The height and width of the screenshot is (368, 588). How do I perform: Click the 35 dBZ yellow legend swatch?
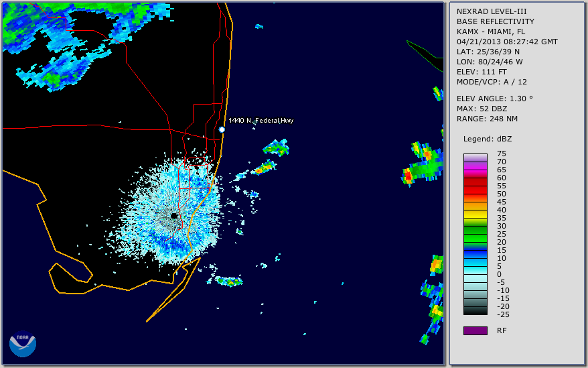(x=475, y=223)
